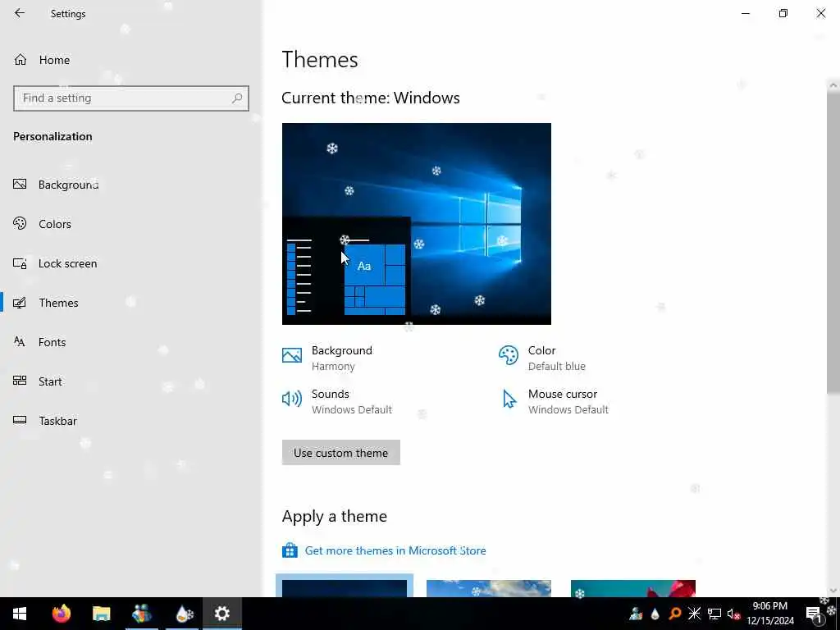Click the Mouse cursor arrow icon

(509, 399)
